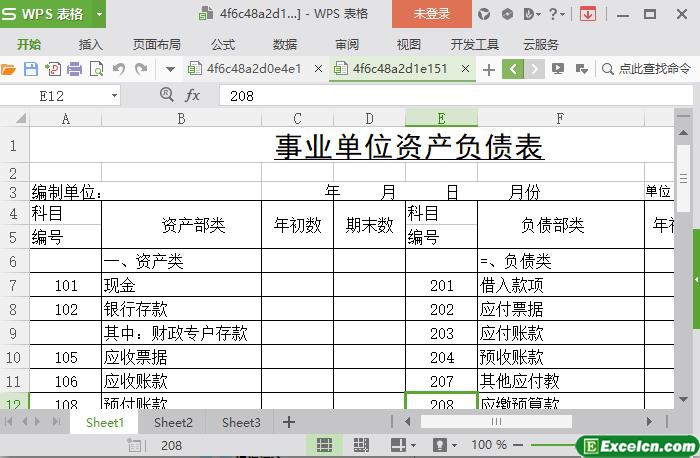Switch to Sheet2 tab
The image size is (700, 458).
pyautogui.click(x=173, y=422)
